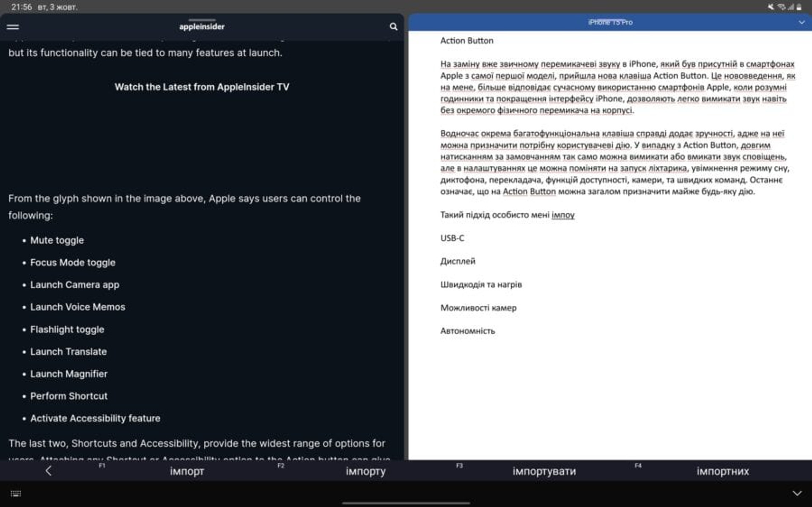
Task: Select the "Launch Voice Memos" list item
Action: 78,307
